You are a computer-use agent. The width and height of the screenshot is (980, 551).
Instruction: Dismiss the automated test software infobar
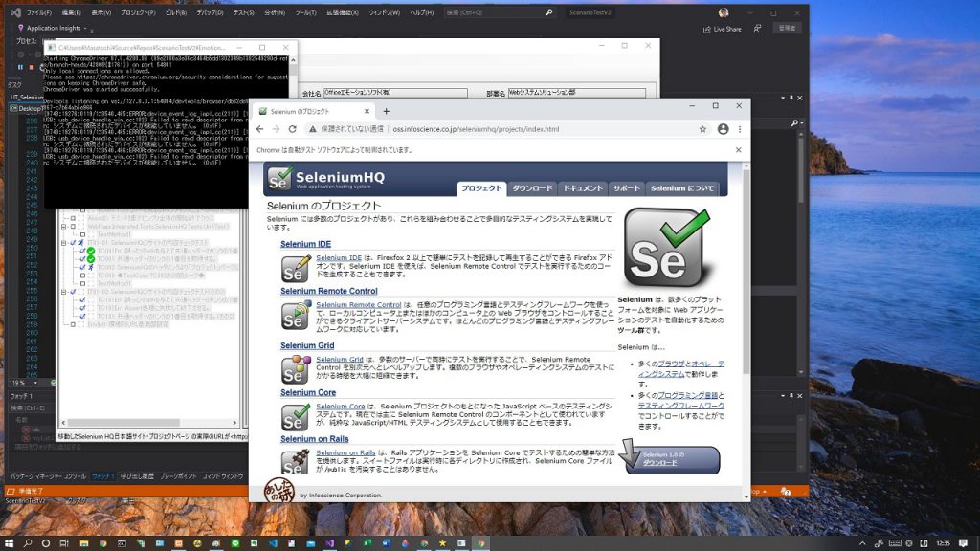coord(738,150)
